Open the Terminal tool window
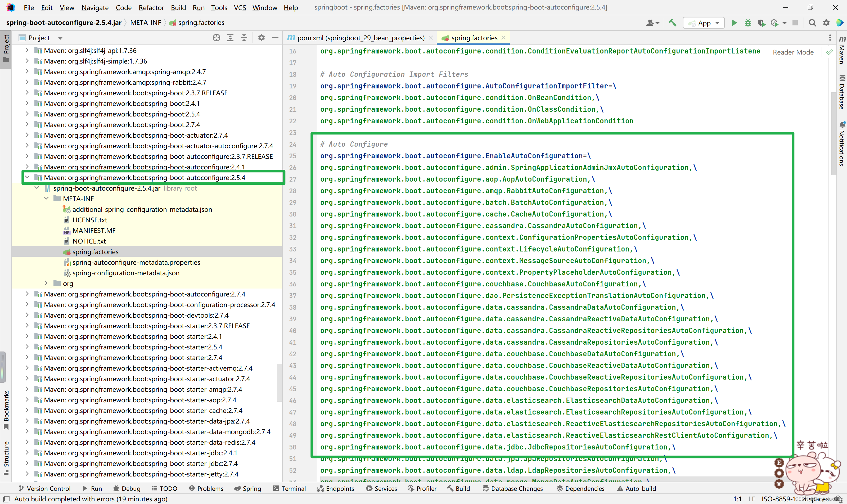 [x=289, y=488]
